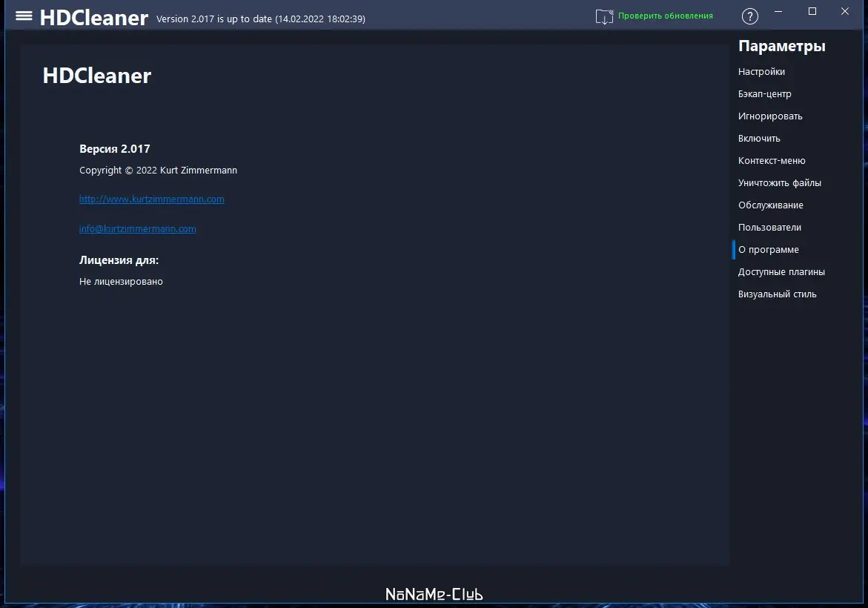Click the help question mark icon

[x=749, y=16]
